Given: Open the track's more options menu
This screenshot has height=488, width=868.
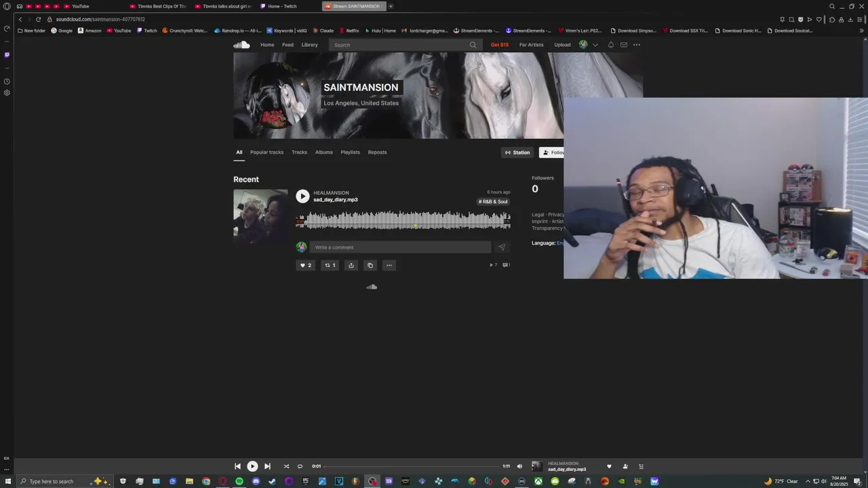Looking at the screenshot, I should [x=389, y=265].
